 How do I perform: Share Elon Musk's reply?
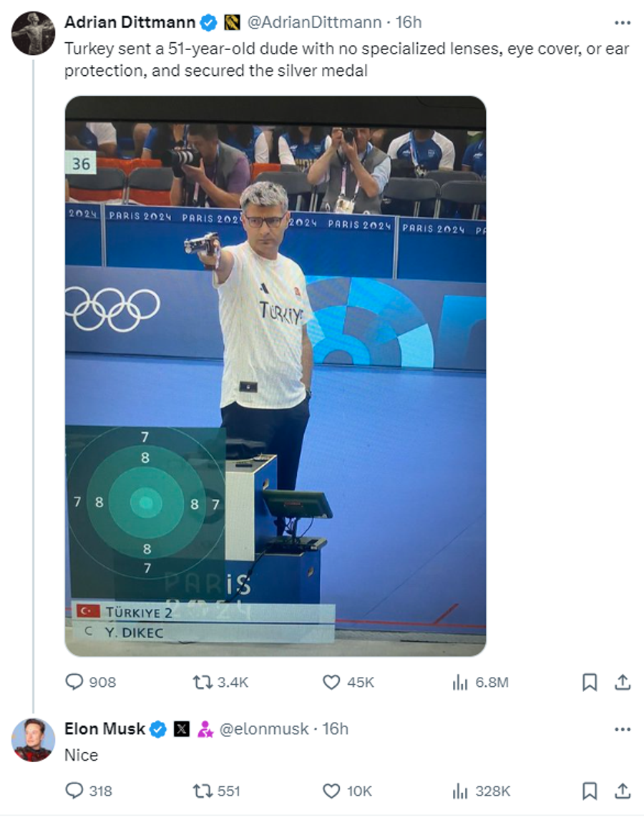[x=623, y=790]
